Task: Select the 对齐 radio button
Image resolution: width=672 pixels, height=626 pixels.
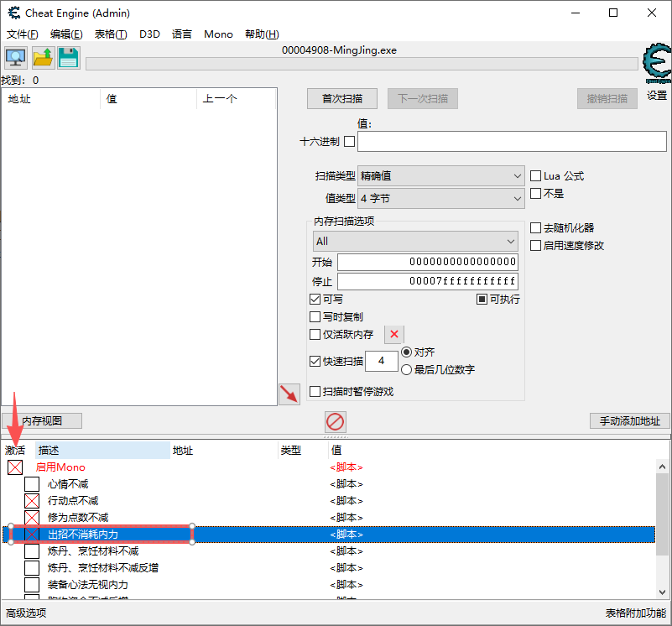Action: point(406,352)
